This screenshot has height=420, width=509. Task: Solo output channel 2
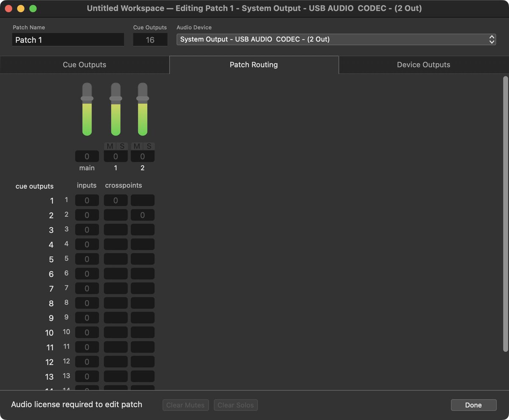point(149,146)
